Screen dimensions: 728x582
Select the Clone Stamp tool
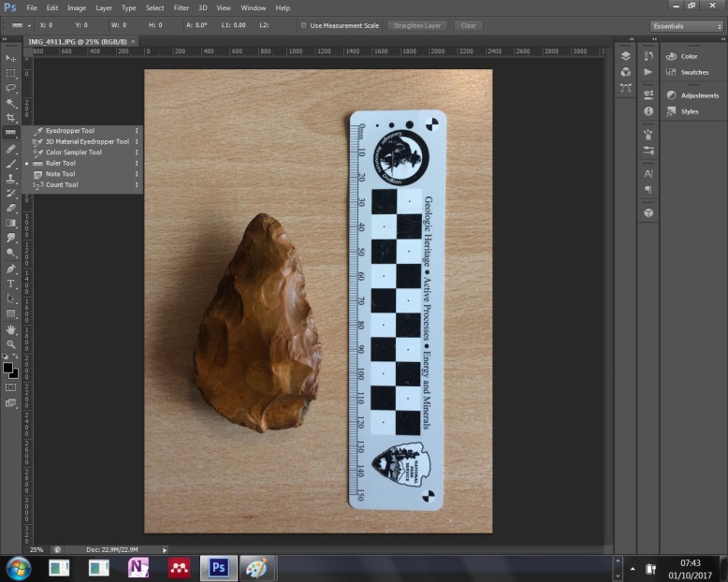(10, 178)
